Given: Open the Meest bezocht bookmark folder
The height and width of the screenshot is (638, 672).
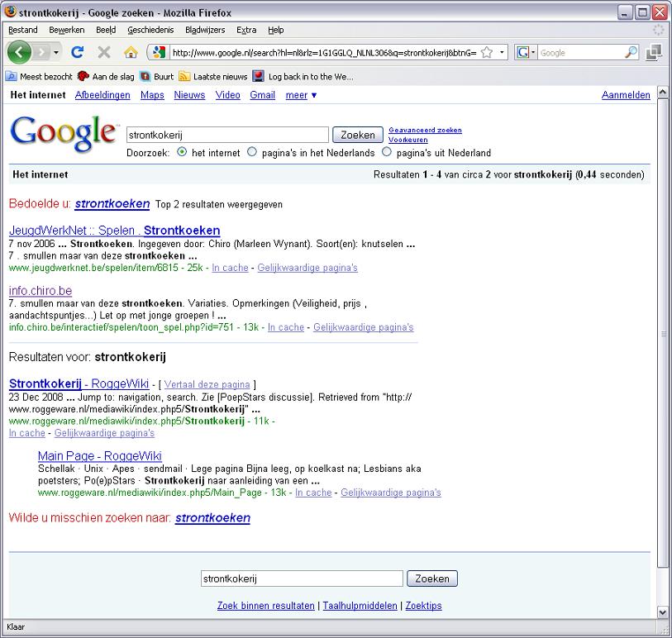Looking at the screenshot, I should click(x=40, y=76).
